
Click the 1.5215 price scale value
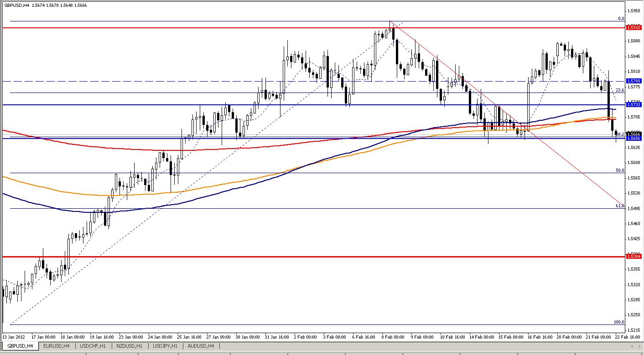coord(634,330)
